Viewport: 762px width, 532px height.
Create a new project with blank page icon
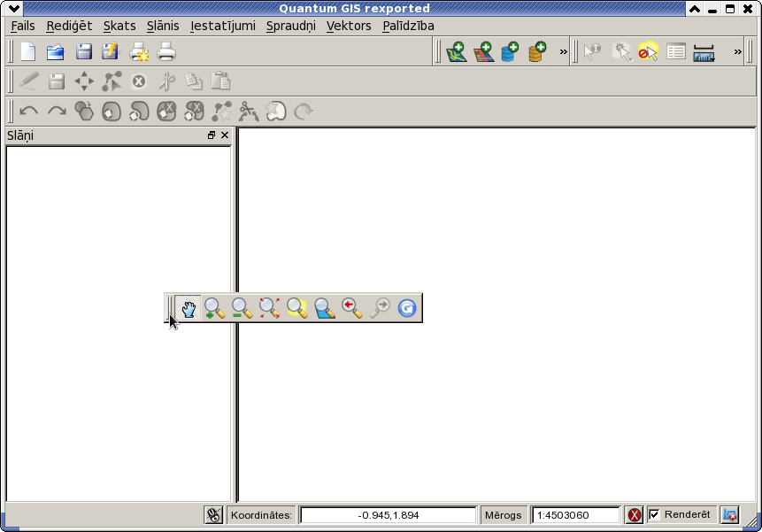[28, 52]
